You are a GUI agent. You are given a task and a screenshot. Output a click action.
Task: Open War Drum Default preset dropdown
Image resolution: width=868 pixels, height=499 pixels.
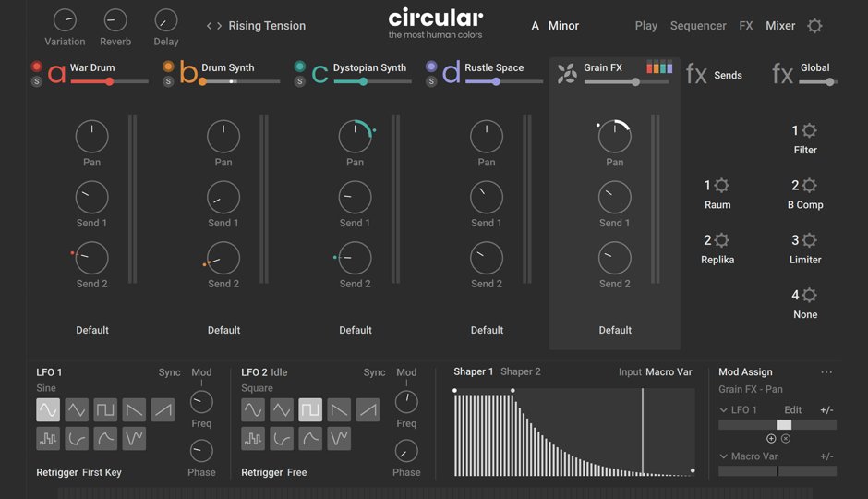point(92,330)
